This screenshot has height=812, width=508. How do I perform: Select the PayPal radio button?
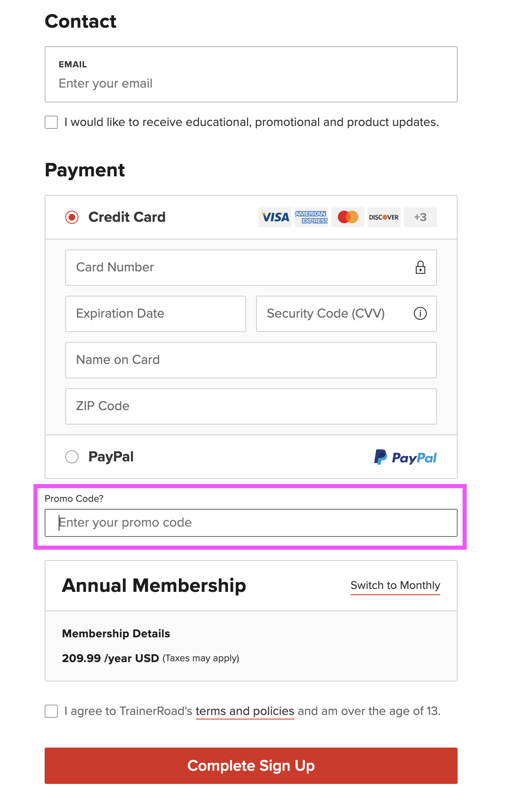coord(72,457)
